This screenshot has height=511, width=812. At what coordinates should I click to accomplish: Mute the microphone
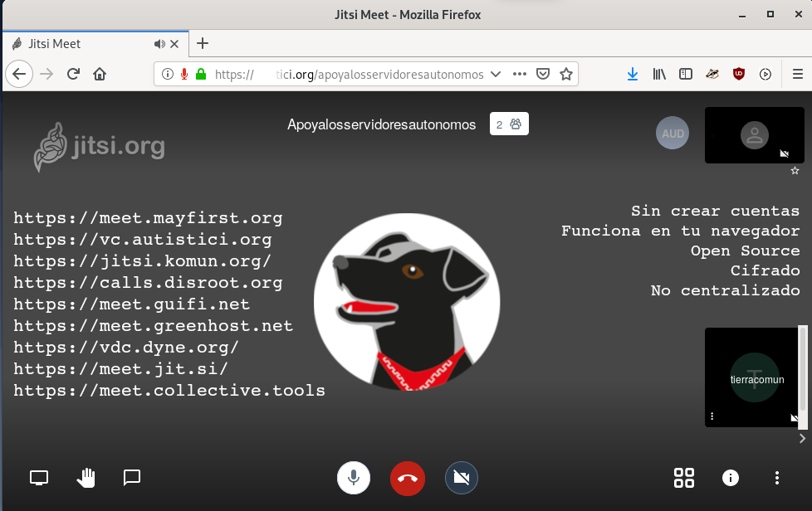pyautogui.click(x=354, y=478)
